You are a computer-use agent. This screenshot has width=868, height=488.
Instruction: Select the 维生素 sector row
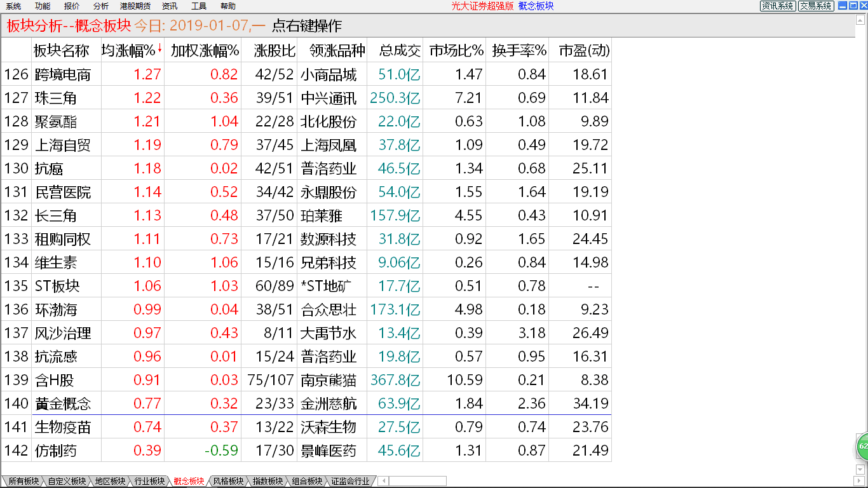pos(306,262)
